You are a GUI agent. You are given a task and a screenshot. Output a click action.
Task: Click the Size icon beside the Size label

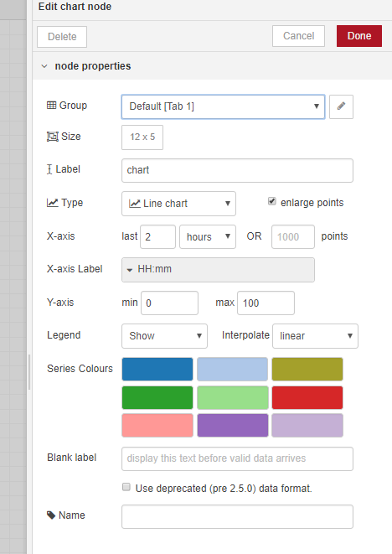click(52, 137)
